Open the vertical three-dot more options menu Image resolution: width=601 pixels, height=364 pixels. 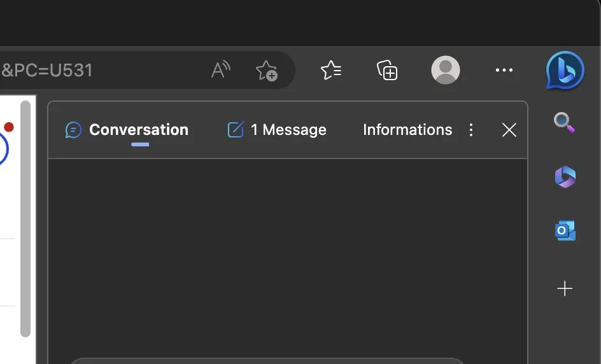click(x=471, y=130)
